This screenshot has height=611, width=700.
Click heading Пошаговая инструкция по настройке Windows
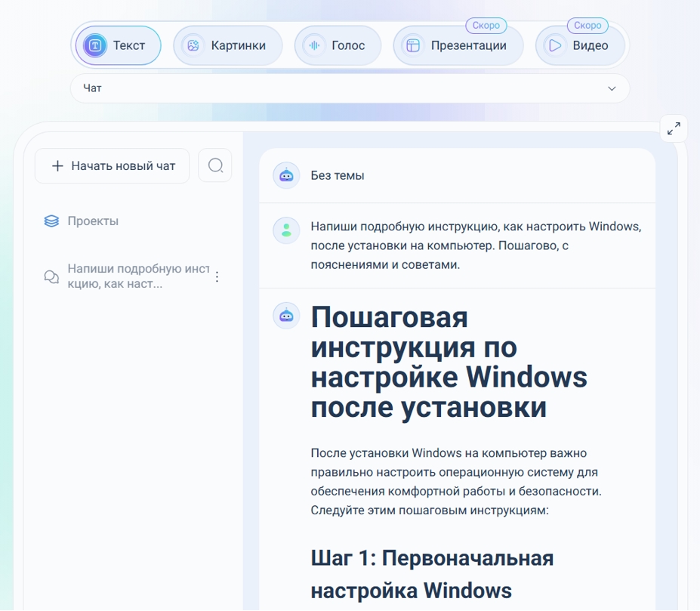click(x=449, y=363)
